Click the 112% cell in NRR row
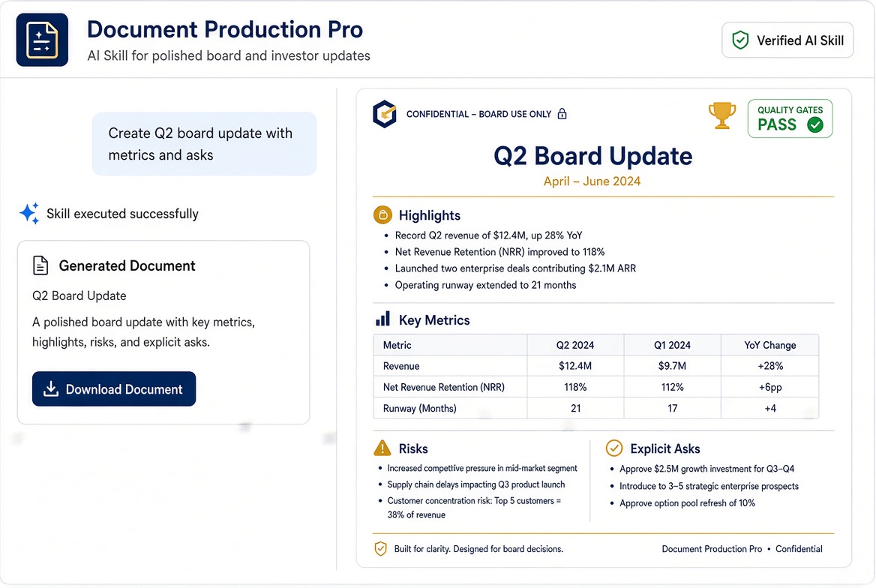 pyautogui.click(x=672, y=387)
